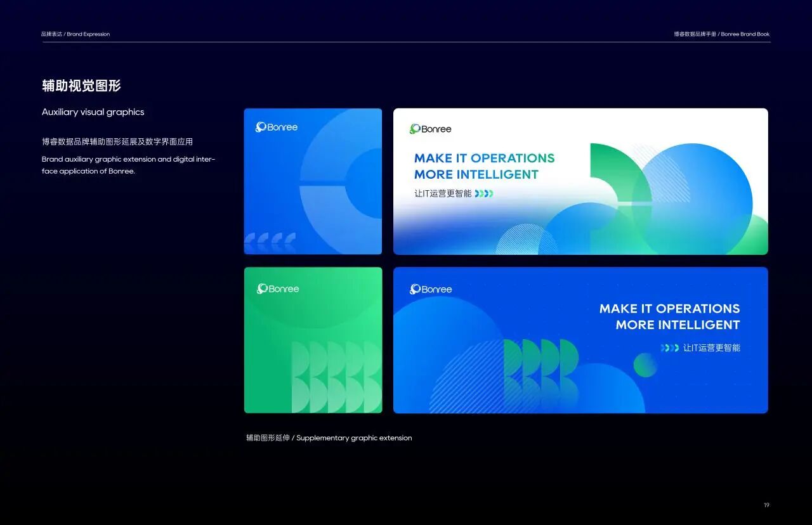Click the 'MORE INTELLIGENT' text on the blue banner
This screenshot has height=525, width=812.
pyautogui.click(x=678, y=325)
